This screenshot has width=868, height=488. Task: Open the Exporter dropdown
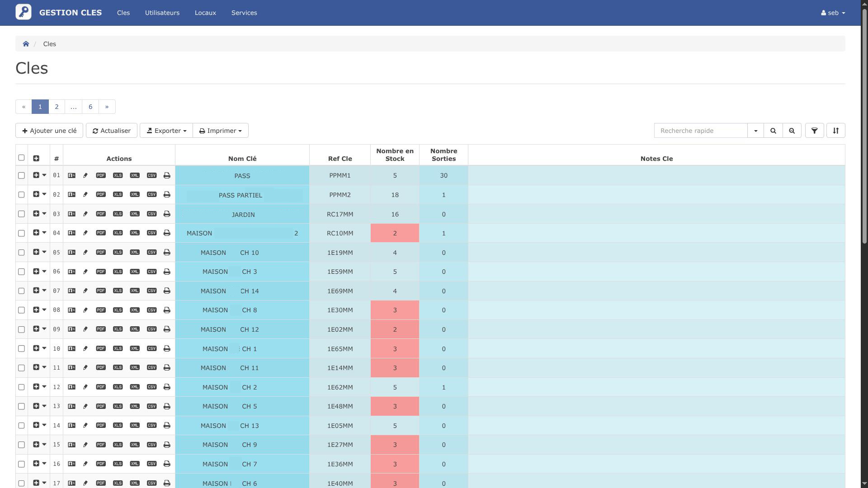pyautogui.click(x=166, y=131)
